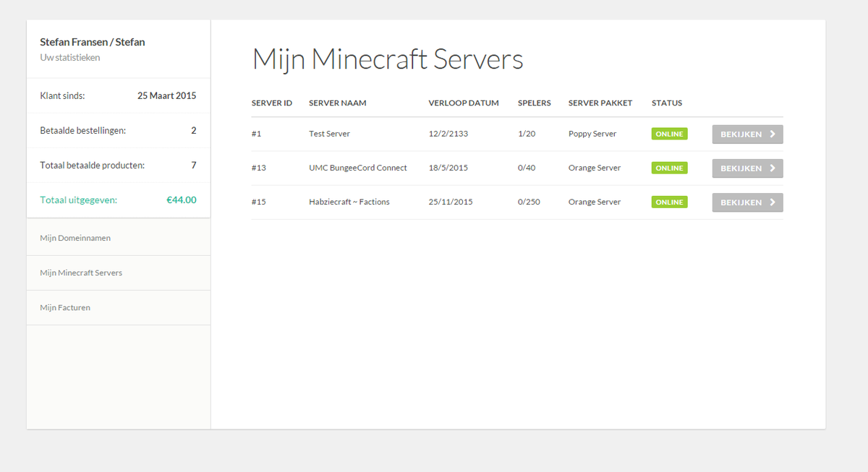868x472 pixels.
Task: Click Totaal betaalde producten value 7
Action: click(x=194, y=165)
